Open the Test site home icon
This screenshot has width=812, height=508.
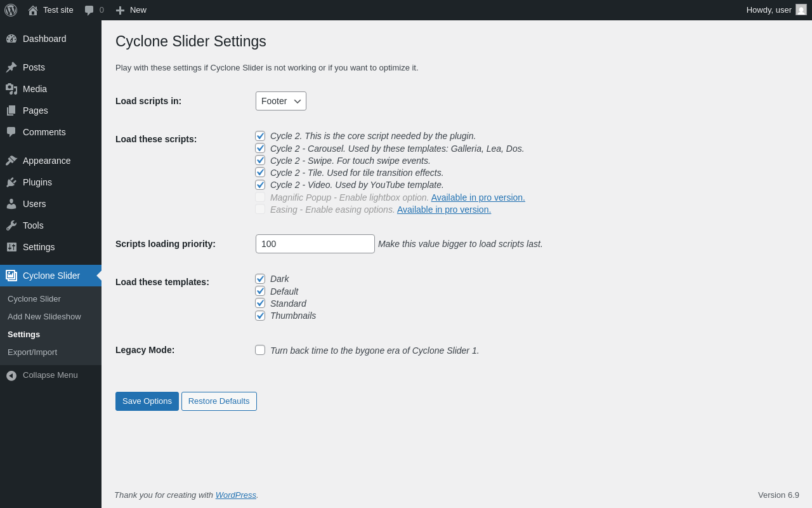click(x=33, y=10)
